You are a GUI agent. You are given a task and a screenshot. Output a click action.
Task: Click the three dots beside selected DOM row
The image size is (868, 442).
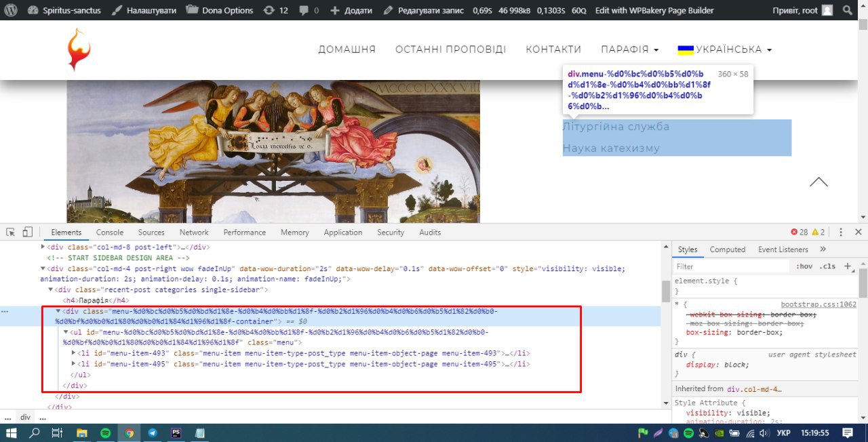pyautogui.click(x=5, y=311)
